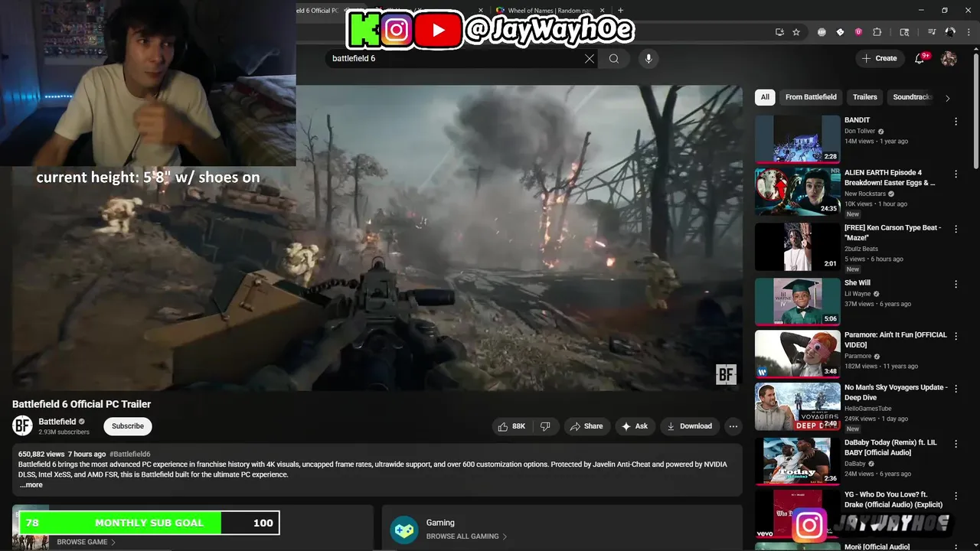The image size is (980, 551).
Task: Dislike the Battlefield 6 trailer
Action: tap(545, 426)
